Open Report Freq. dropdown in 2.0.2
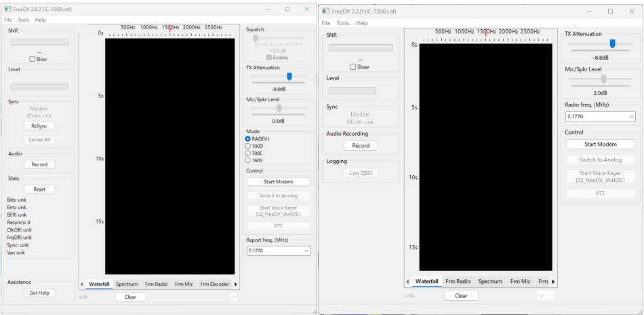This screenshot has height=315, width=644. click(306, 251)
